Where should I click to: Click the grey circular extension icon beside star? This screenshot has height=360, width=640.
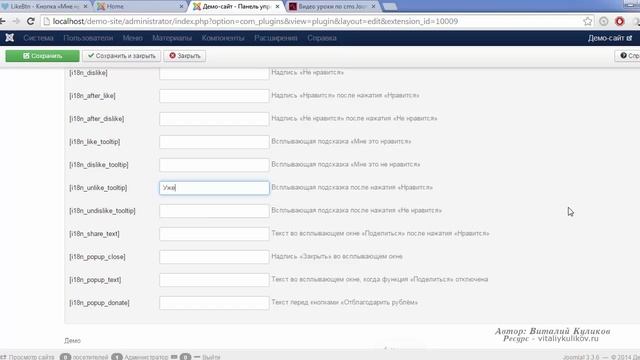click(x=604, y=21)
